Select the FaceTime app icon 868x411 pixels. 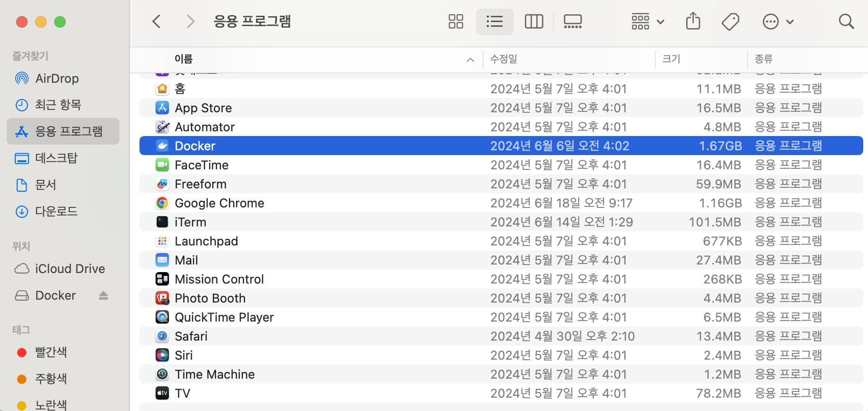pyautogui.click(x=162, y=165)
